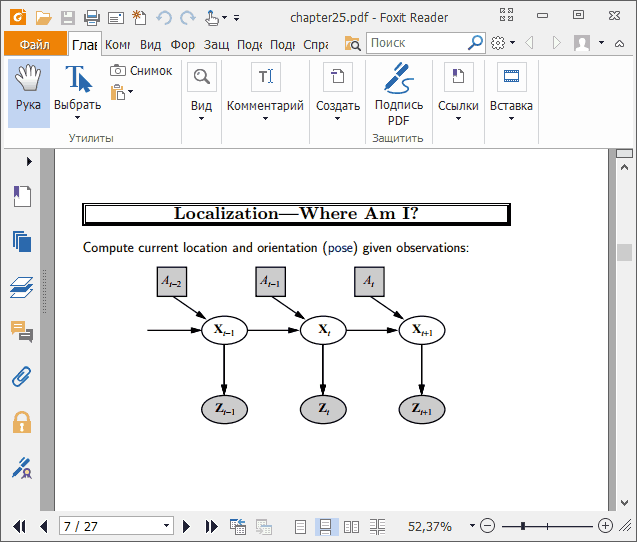
Task: Click the email document icon
Action: pyautogui.click(x=116, y=18)
